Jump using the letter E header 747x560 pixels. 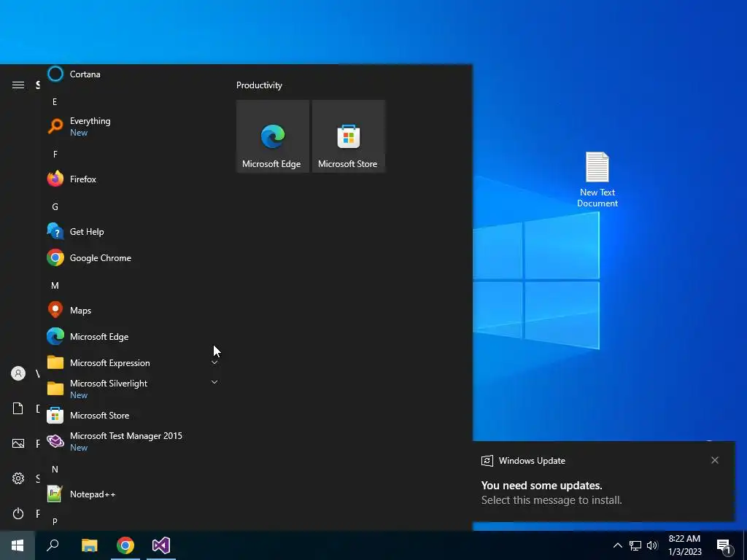click(55, 102)
